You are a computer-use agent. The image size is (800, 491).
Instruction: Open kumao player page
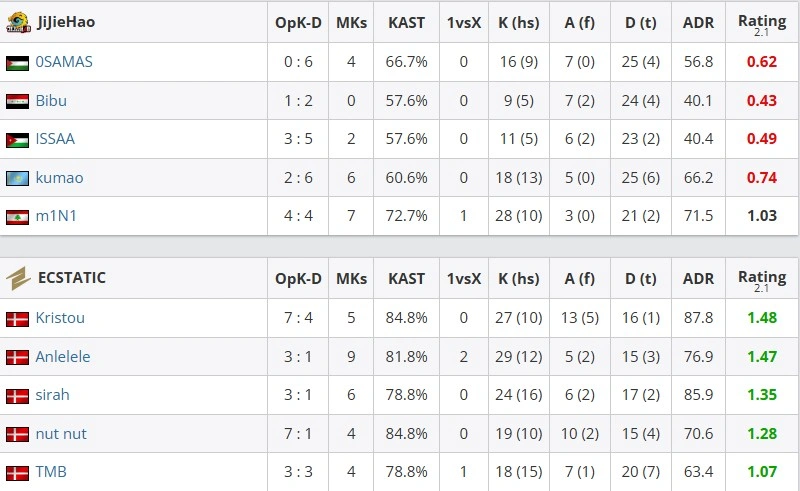59,178
